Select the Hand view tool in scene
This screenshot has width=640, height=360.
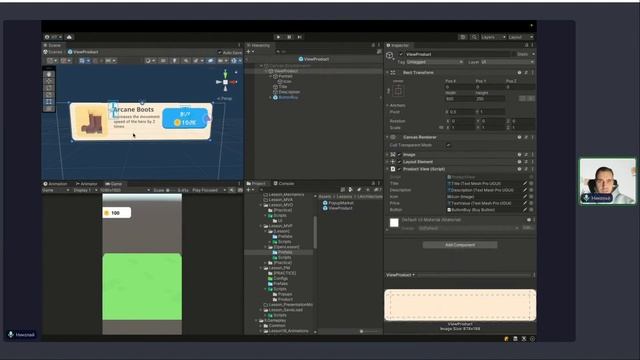tap(49, 74)
